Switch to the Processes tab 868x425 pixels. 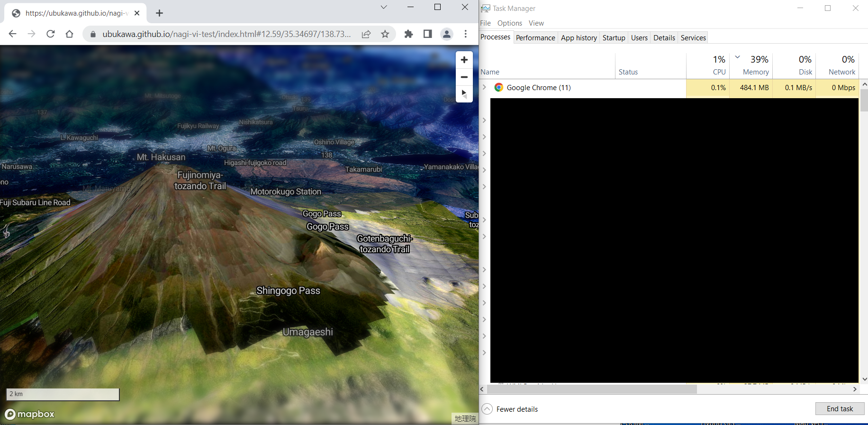pos(496,37)
